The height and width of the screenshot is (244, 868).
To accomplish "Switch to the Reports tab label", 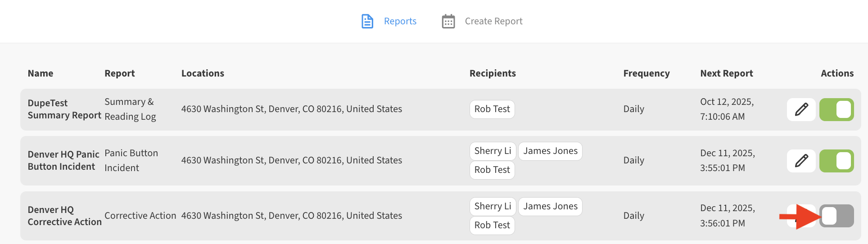I will pyautogui.click(x=400, y=21).
